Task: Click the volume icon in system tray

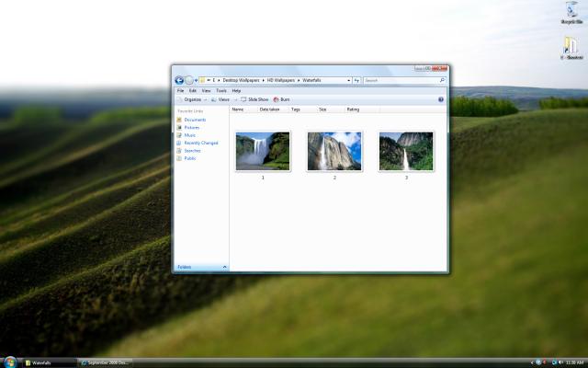Action: coord(561,362)
